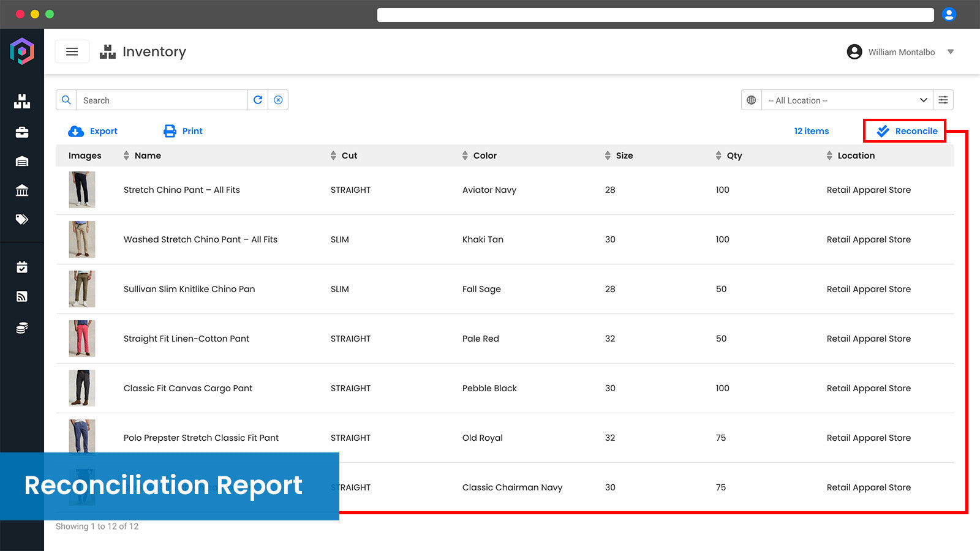The height and width of the screenshot is (551, 980).
Task: Open the briefcase icon in sidebar
Action: (x=22, y=132)
